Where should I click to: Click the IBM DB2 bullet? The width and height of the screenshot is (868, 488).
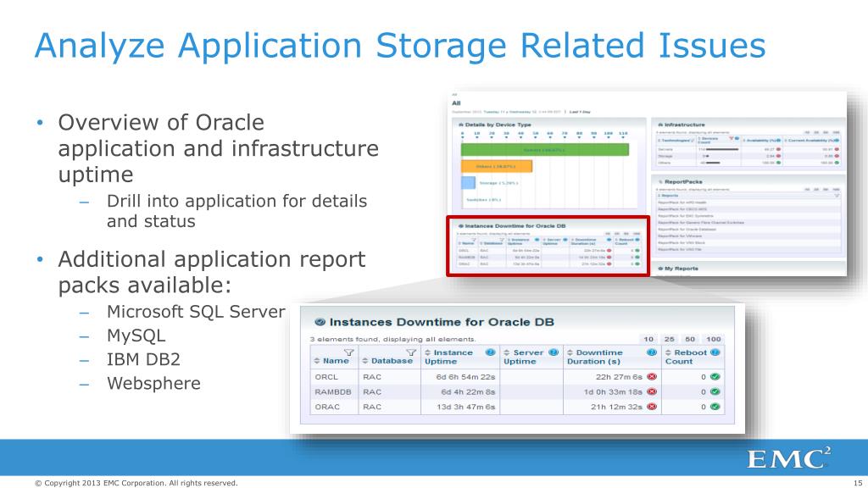click(x=143, y=359)
